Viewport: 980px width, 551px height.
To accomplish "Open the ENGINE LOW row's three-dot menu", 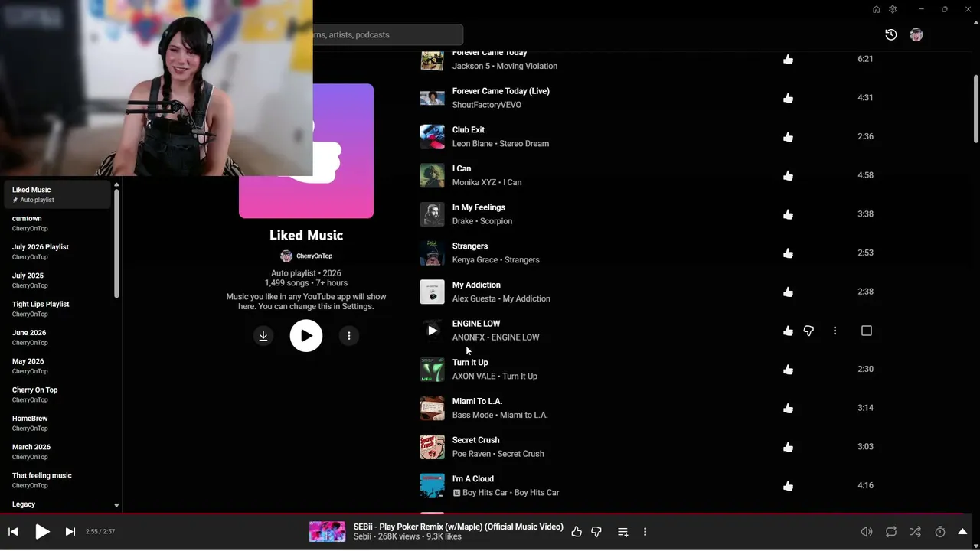I will (x=835, y=331).
